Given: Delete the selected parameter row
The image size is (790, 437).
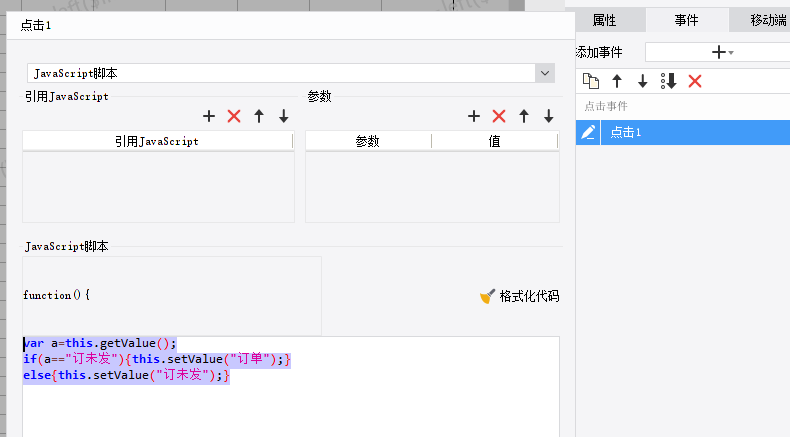Looking at the screenshot, I should tap(499, 116).
